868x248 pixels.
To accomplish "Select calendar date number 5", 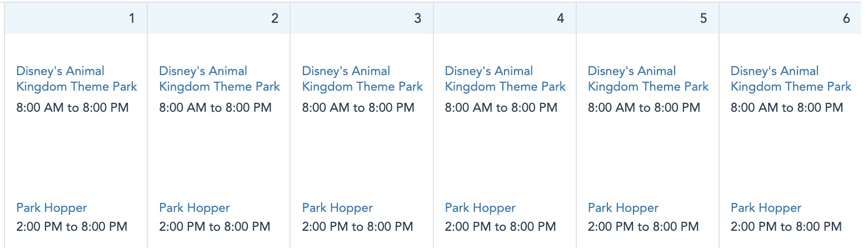I will [703, 18].
